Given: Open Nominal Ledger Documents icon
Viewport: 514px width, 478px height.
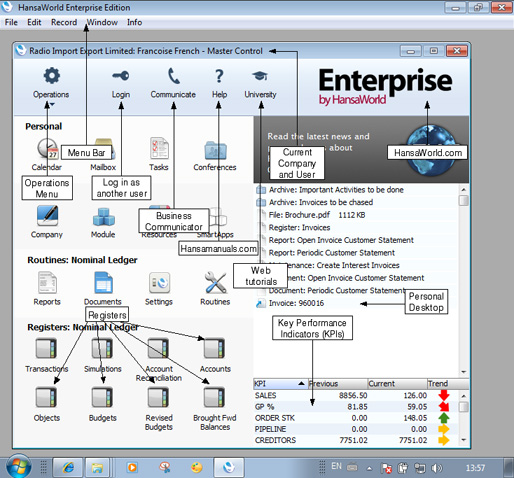Looking at the screenshot, I should tap(103, 283).
